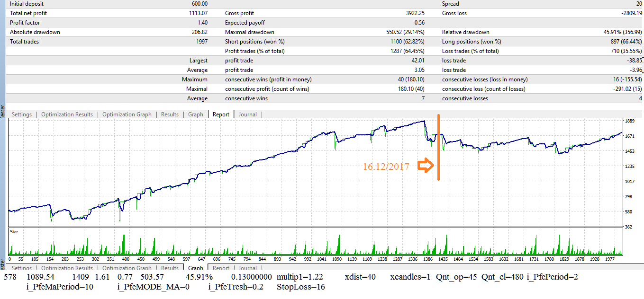
Task: Click the 1889 mark on the balance axis
Action: pos(631,121)
